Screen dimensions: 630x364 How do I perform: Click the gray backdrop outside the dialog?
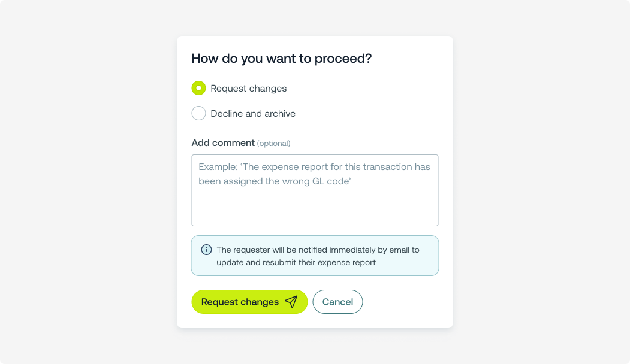pos(90,180)
